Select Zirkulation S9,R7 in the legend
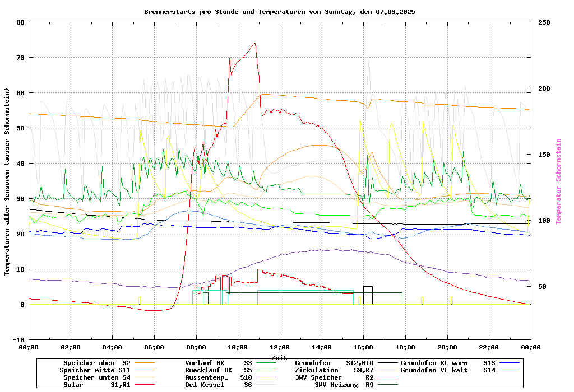Screen dimensions: 574x392 pyautogui.click(x=334, y=370)
